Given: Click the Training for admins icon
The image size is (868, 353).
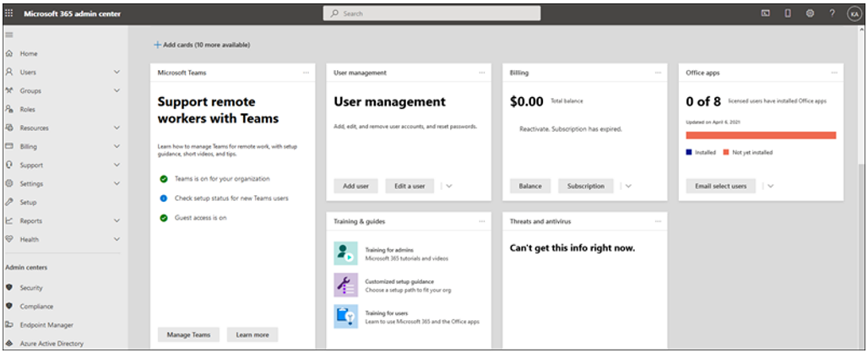Looking at the screenshot, I should coord(346,253).
